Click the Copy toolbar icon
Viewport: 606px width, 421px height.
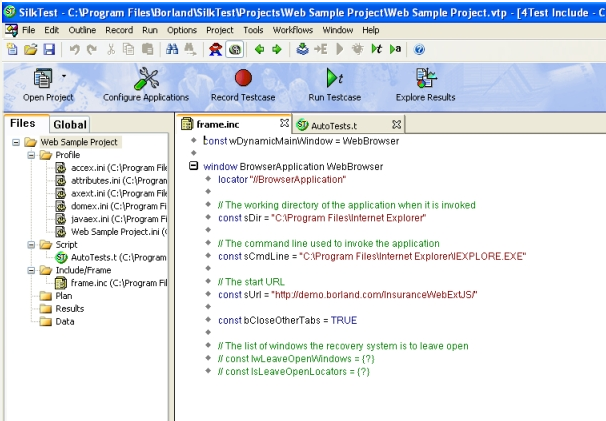click(x=128, y=49)
